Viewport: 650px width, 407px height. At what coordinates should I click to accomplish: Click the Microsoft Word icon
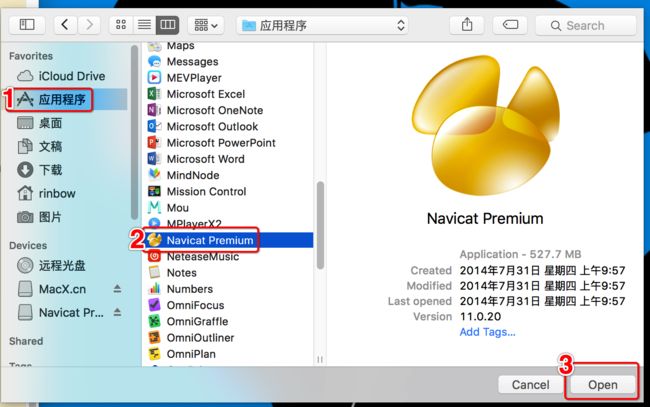[154, 159]
